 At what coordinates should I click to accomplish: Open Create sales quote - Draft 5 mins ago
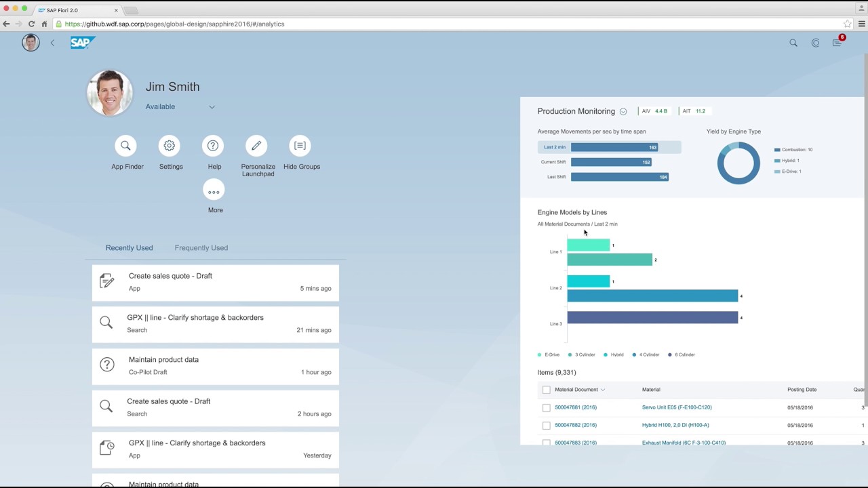pyautogui.click(x=216, y=282)
